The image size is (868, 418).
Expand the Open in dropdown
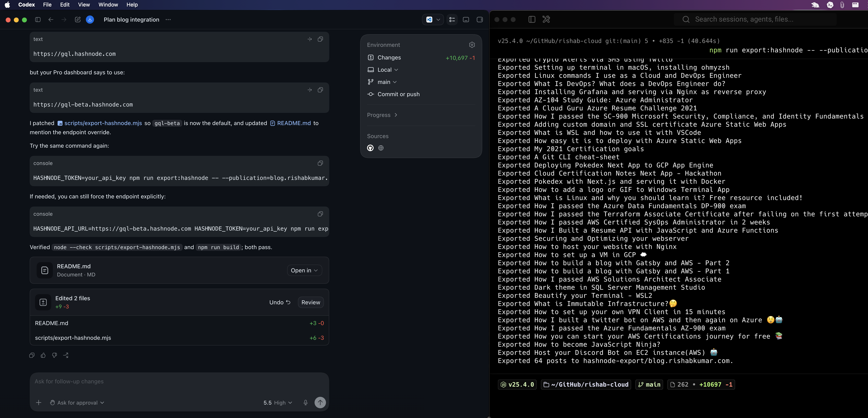pos(304,270)
